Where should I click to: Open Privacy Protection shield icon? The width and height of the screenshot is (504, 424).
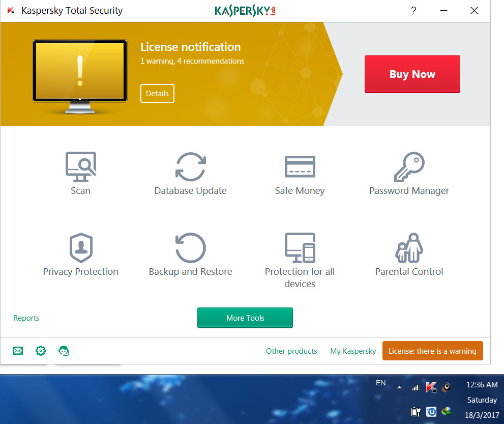(81, 248)
